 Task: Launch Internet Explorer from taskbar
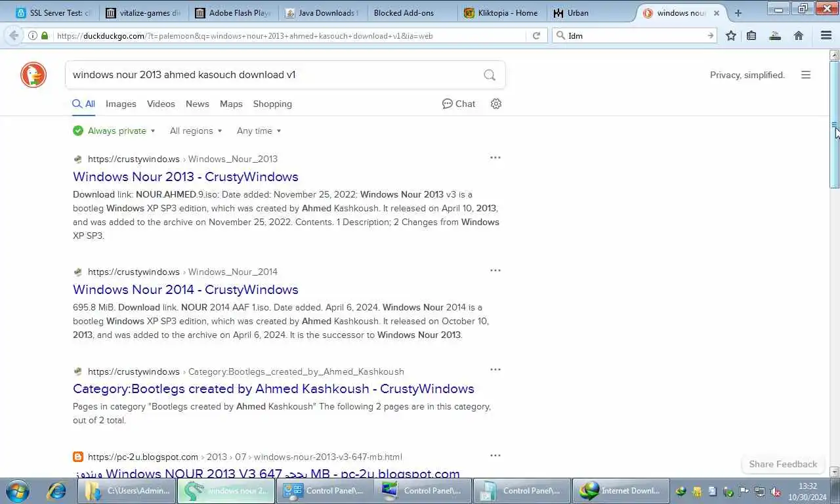coord(57,490)
